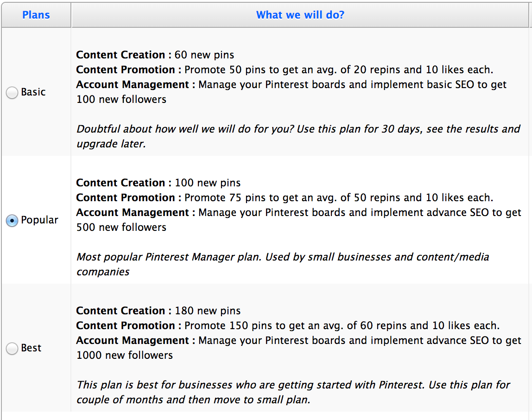
Task: Click the Plans column header
Action: tap(36, 15)
